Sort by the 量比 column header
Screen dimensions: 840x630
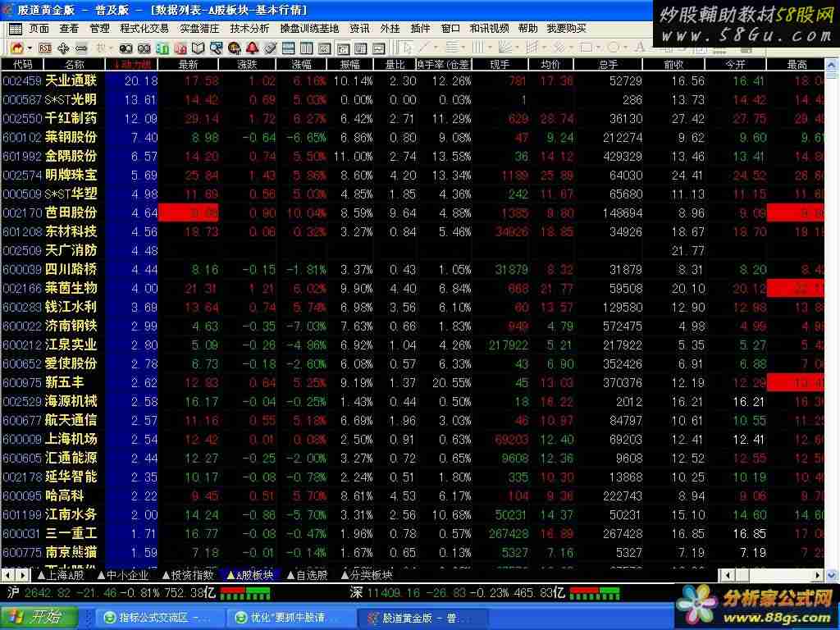(395, 64)
